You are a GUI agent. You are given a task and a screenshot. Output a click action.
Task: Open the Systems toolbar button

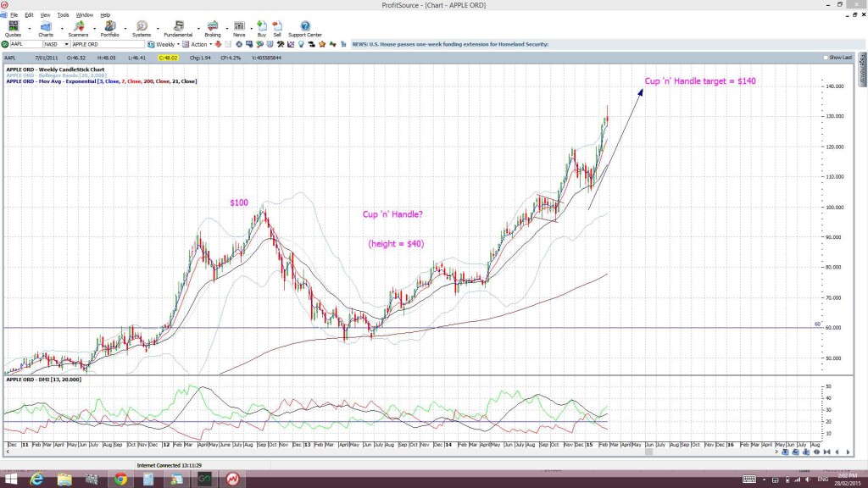(142, 29)
